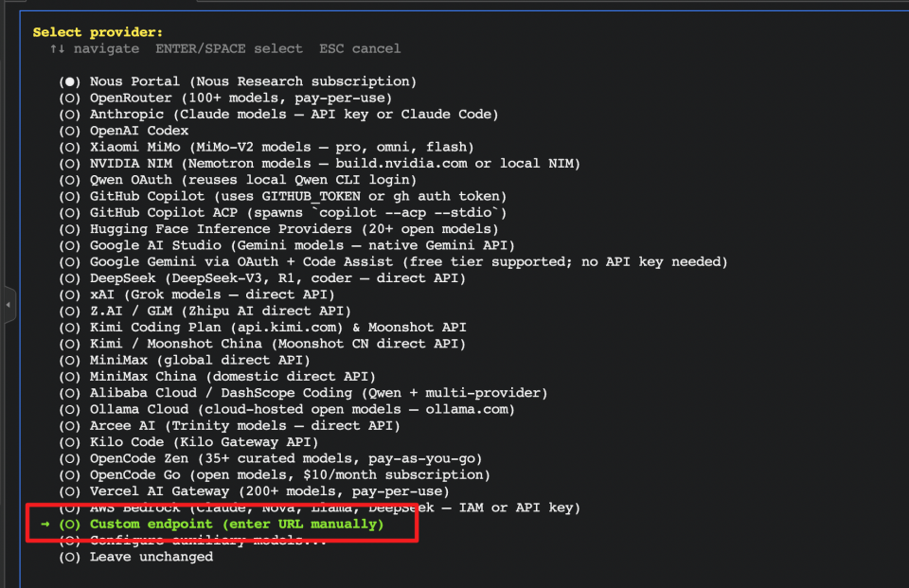This screenshot has width=909, height=588.
Task: Pick the OpenAI Codex option
Action: tap(123, 131)
